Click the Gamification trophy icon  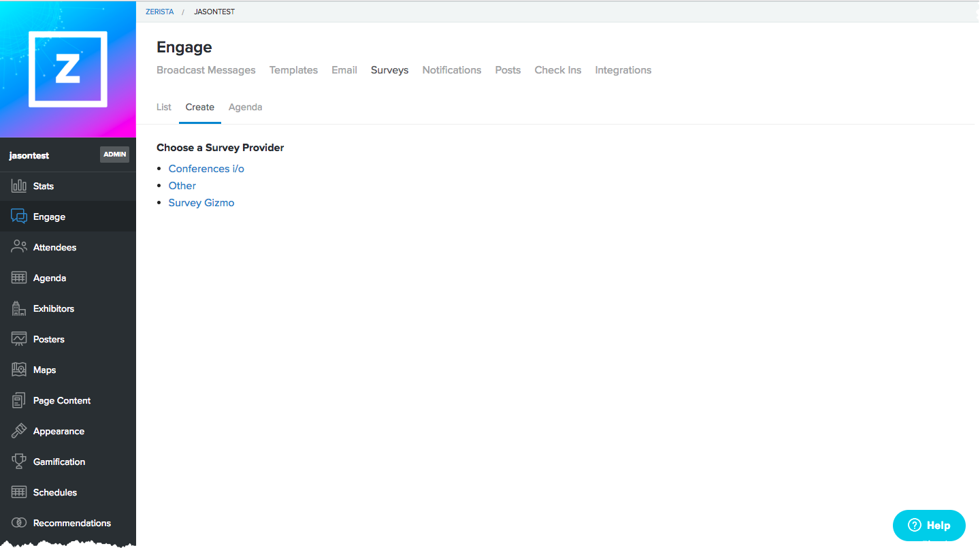(19, 462)
